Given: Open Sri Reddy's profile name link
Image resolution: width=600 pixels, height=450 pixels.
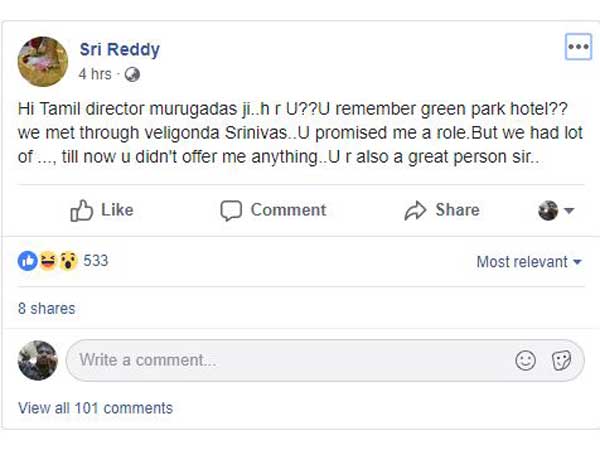Looking at the screenshot, I should click(119, 49).
